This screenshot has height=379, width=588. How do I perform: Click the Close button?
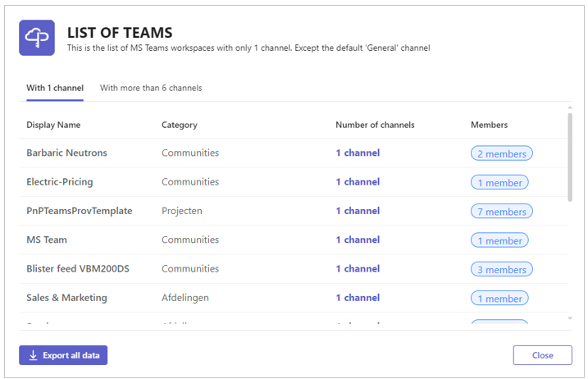[x=542, y=355]
